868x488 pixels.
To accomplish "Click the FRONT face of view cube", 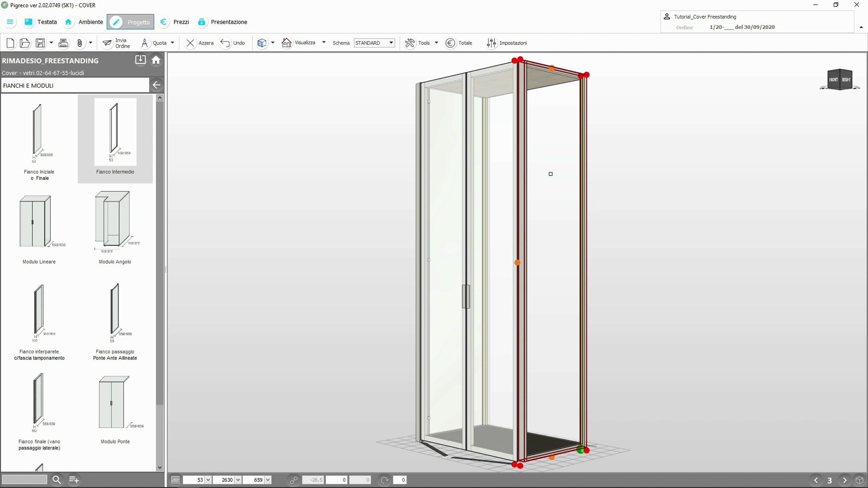I will pyautogui.click(x=833, y=80).
